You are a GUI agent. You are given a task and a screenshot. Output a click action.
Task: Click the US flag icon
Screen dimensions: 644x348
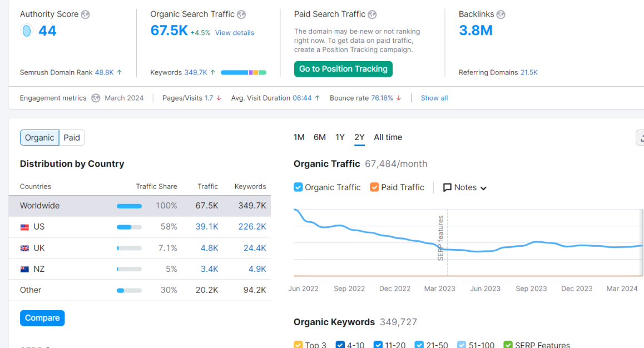(x=24, y=227)
